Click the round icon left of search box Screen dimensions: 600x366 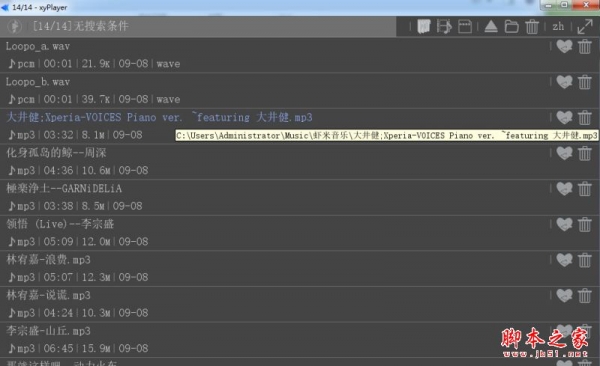tap(15, 26)
